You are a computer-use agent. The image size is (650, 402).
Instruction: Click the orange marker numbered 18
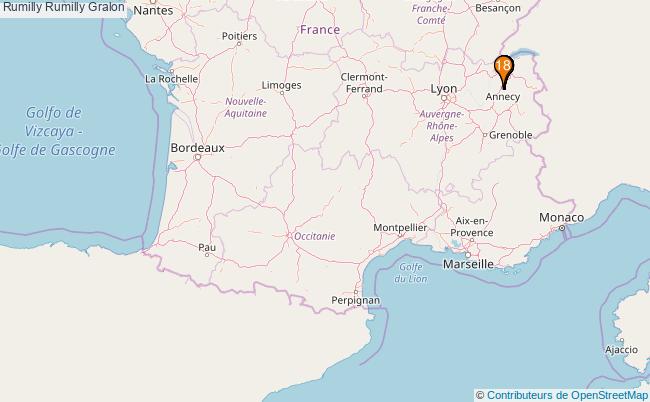pos(504,70)
